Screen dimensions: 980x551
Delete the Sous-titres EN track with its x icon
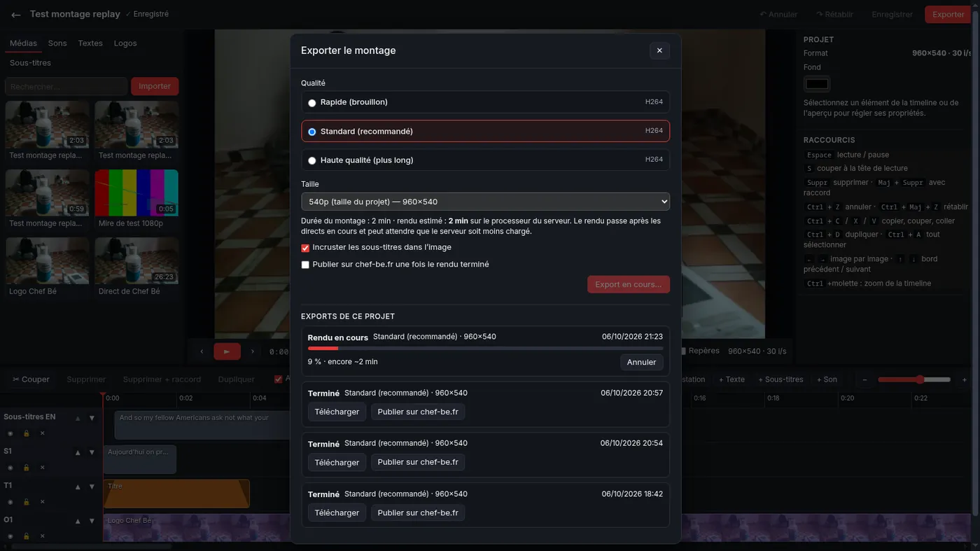pyautogui.click(x=42, y=433)
